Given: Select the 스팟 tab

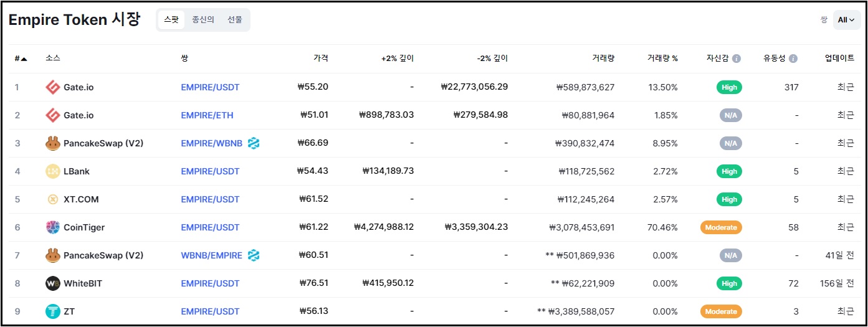Looking at the screenshot, I should [x=171, y=20].
